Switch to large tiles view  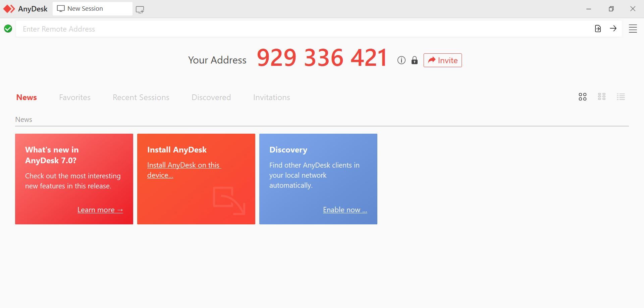583,97
